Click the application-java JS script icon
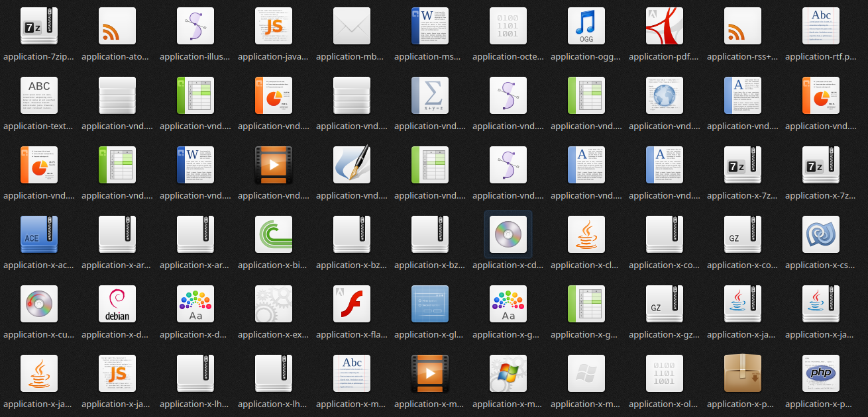The image size is (868, 417). coord(274,26)
